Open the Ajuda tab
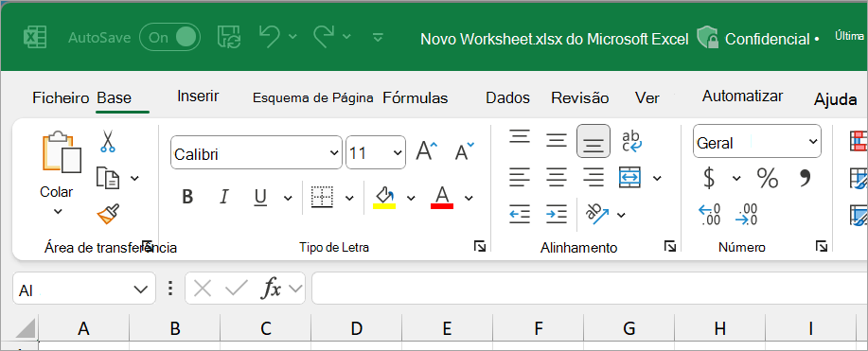 click(835, 99)
